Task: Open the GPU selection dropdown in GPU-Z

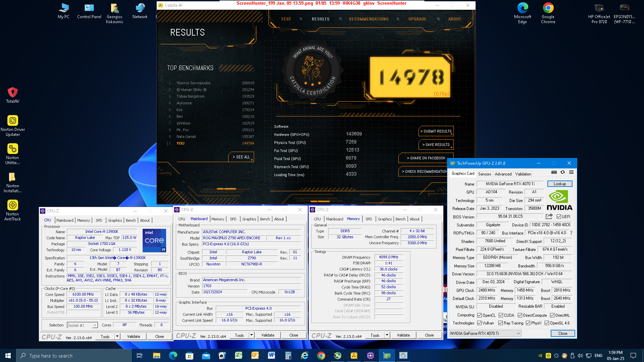Action: coord(485,333)
